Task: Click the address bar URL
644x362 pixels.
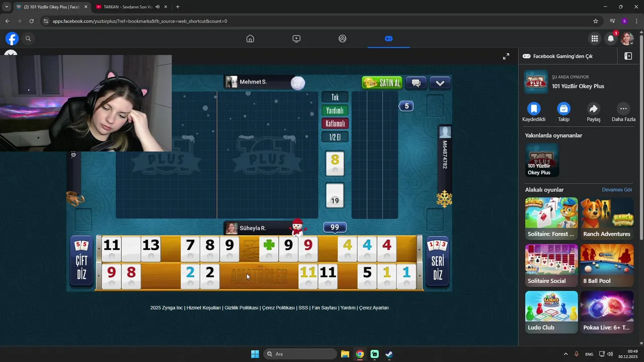Action: point(140,21)
